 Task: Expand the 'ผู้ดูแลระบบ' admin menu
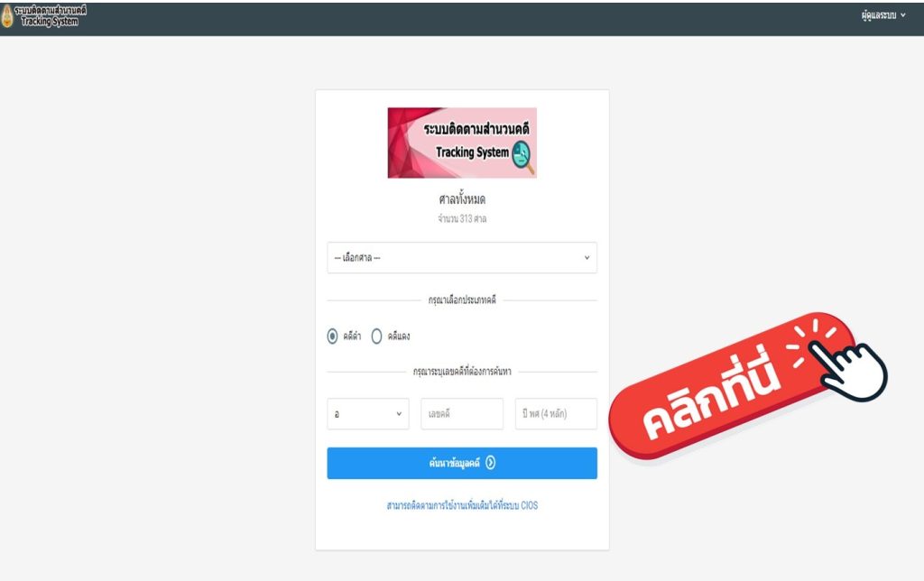(x=882, y=15)
